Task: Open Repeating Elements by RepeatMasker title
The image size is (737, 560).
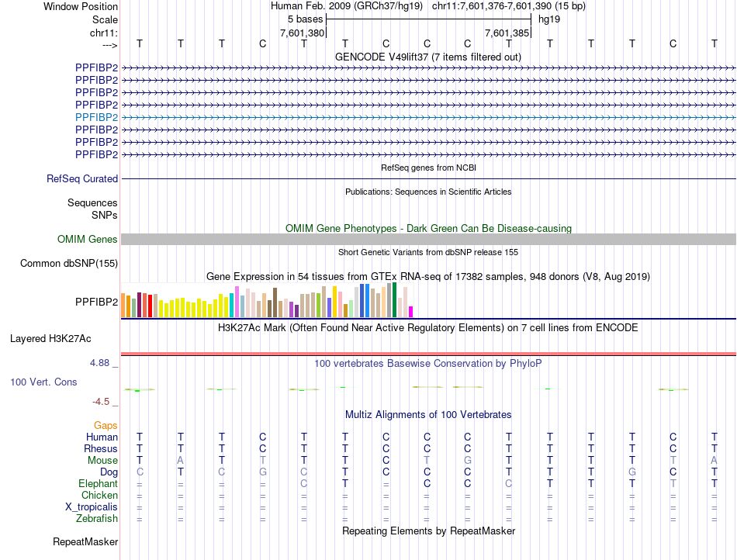Action: point(428,531)
